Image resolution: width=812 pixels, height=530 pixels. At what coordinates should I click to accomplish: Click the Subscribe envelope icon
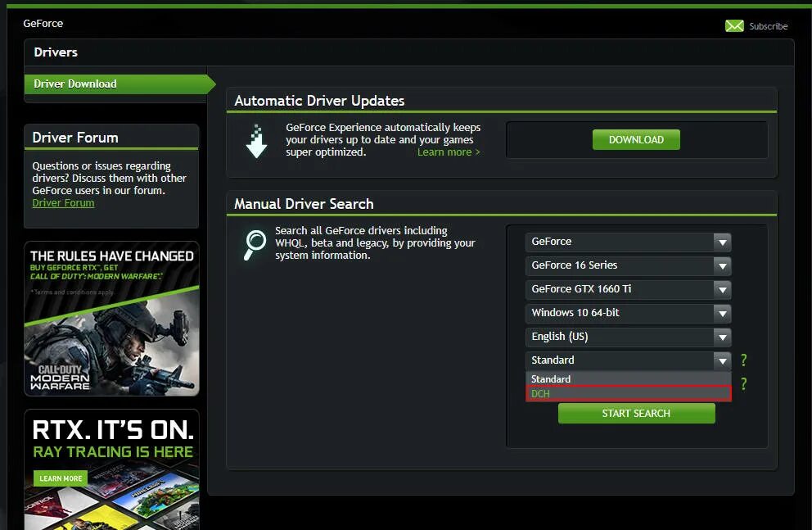tap(733, 26)
